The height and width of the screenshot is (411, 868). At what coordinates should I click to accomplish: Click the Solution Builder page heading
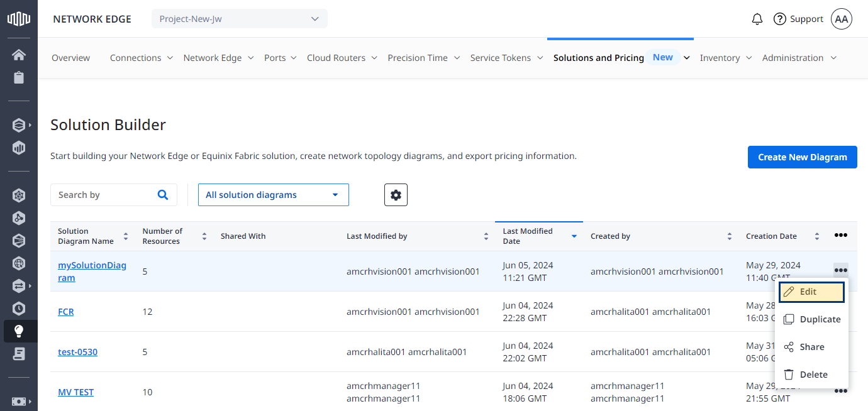tap(108, 124)
